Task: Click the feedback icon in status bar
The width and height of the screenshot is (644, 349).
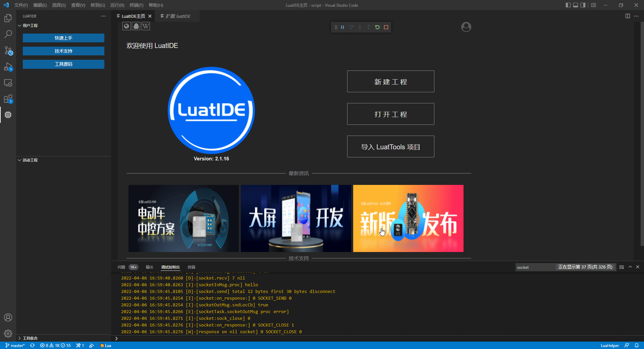Action: point(627,345)
